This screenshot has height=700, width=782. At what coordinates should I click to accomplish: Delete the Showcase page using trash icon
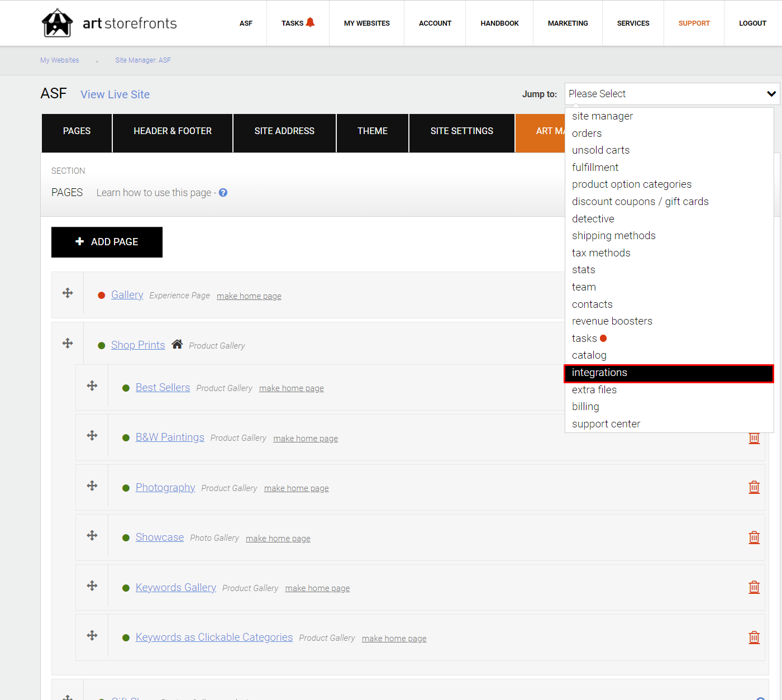(x=754, y=537)
